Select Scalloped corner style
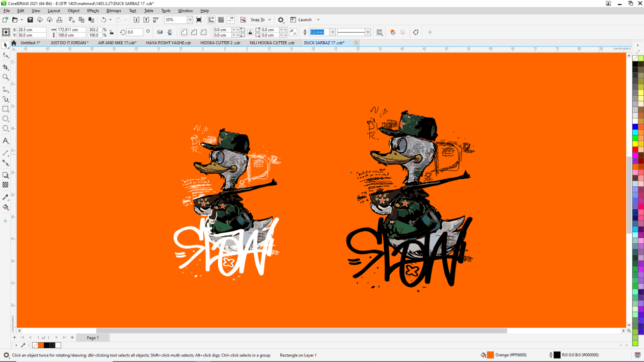Viewport: 644px width, 362px height. click(194, 32)
